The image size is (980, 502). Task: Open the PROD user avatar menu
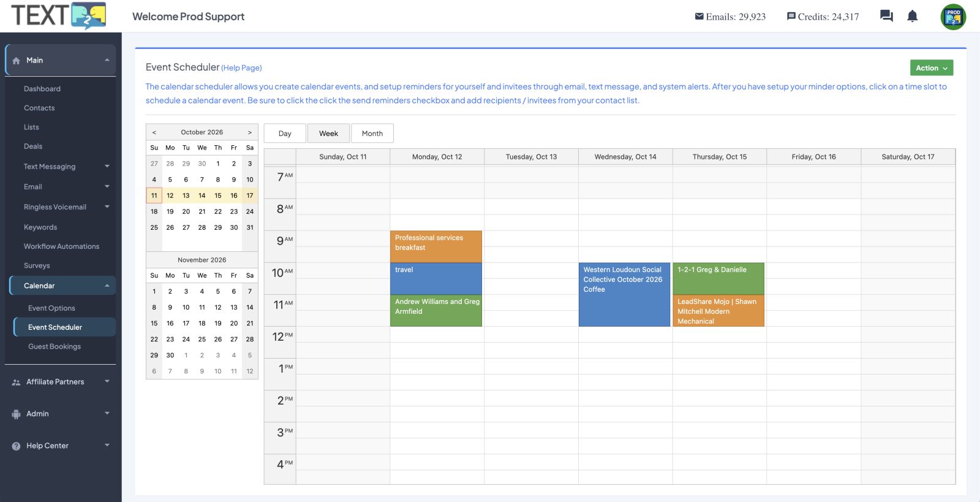coord(953,17)
